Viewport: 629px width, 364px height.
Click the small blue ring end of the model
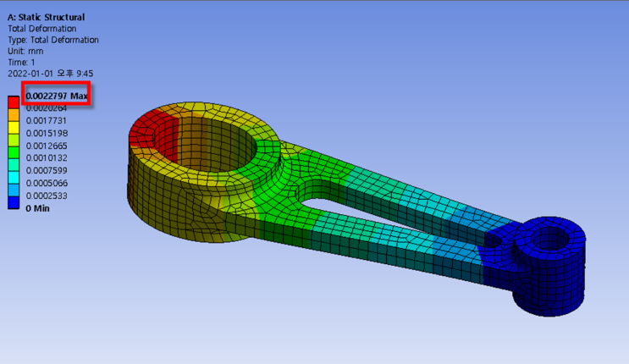[549, 265]
